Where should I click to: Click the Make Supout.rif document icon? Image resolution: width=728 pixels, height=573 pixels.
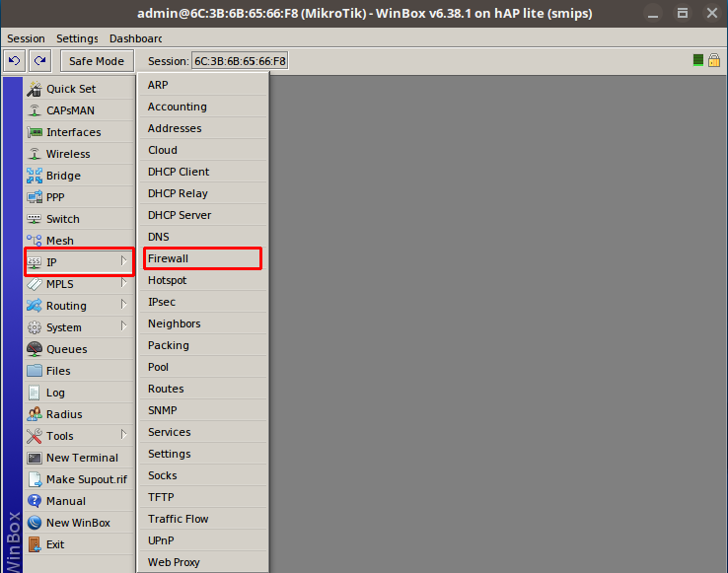pos(35,479)
